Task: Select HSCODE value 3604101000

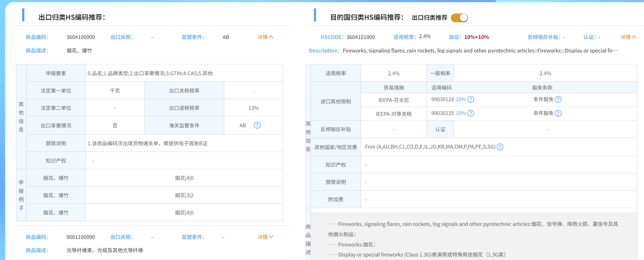Action: pos(361,37)
